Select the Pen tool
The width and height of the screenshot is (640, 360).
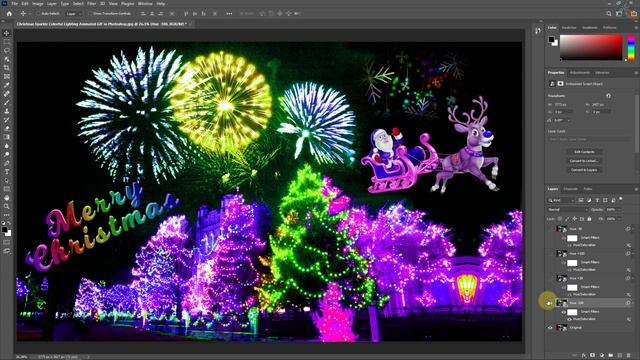point(7,163)
